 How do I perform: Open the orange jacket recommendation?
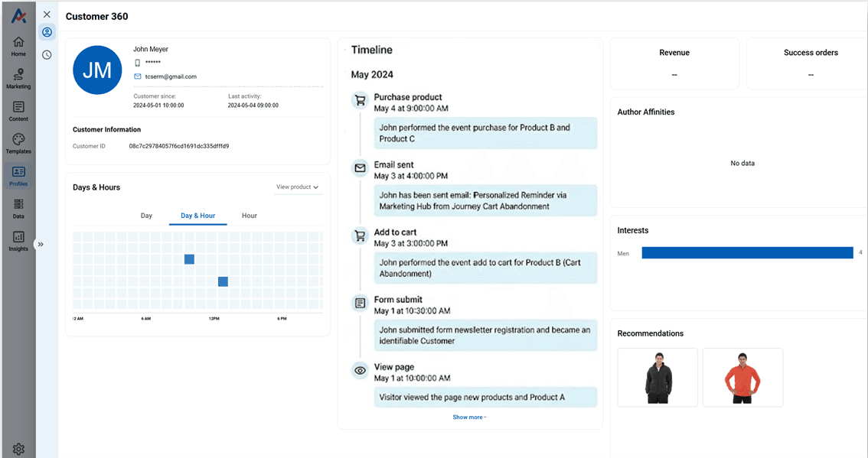[x=742, y=378]
